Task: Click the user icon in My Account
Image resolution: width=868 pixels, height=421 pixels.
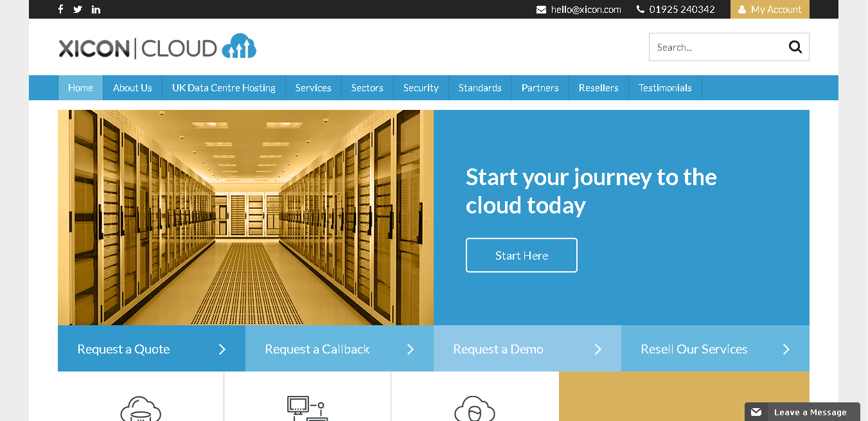Action: [x=742, y=10]
